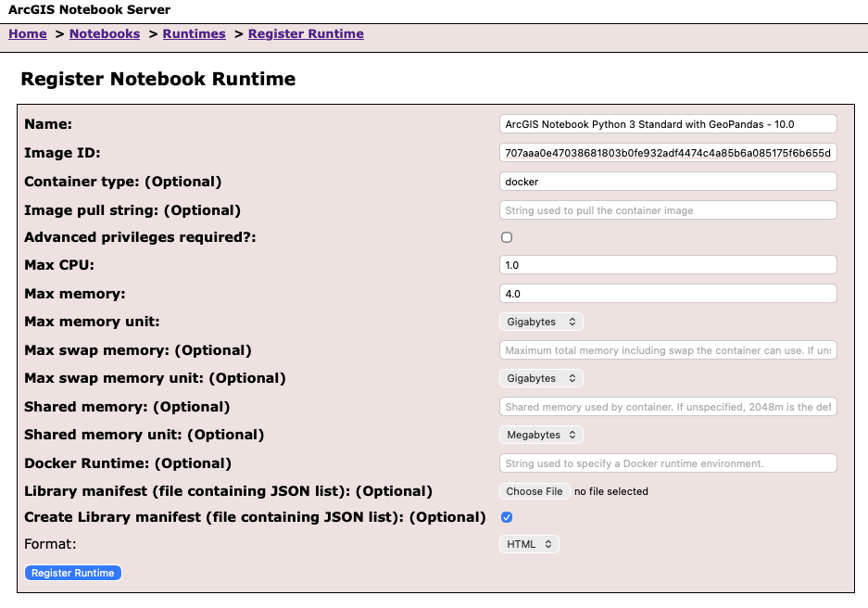This screenshot has width=868, height=608.
Task: Open the Shared memory unit dropdown
Action: click(x=541, y=434)
